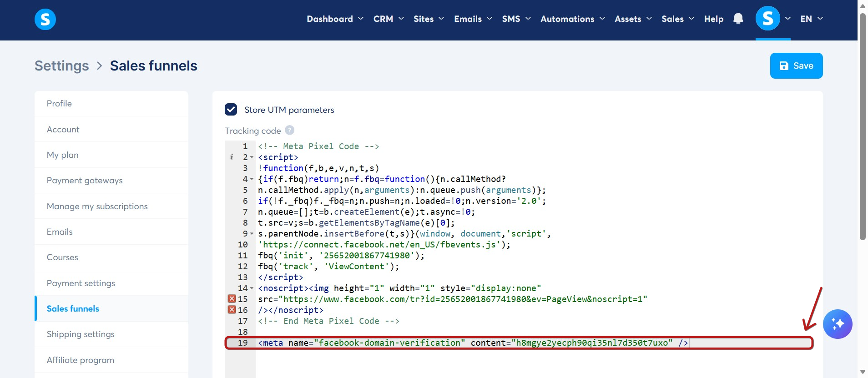Collapse the code fold arrow on line 2
Screen dimensions: 868x378
click(252, 157)
